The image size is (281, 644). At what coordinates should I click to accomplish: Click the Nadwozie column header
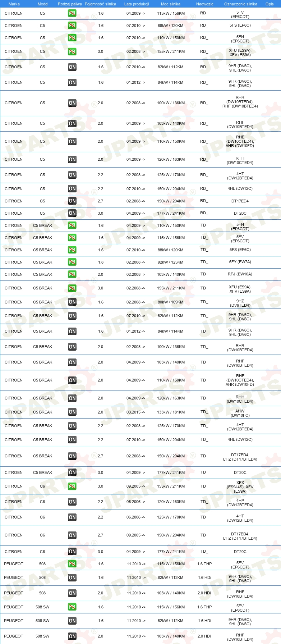point(205,4)
